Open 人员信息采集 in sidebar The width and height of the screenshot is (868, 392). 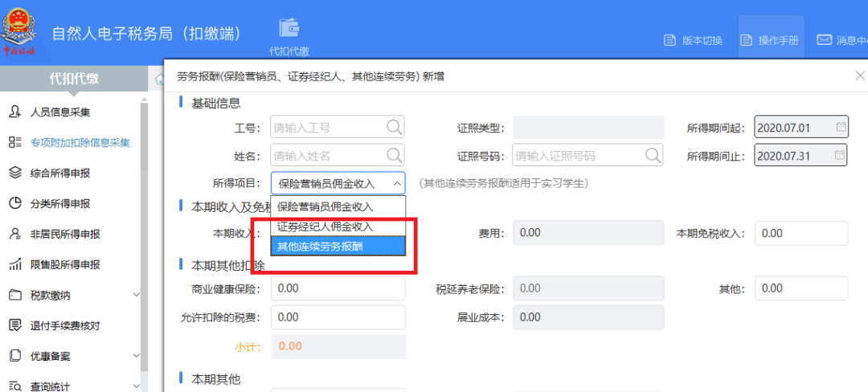pyautogui.click(x=59, y=112)
